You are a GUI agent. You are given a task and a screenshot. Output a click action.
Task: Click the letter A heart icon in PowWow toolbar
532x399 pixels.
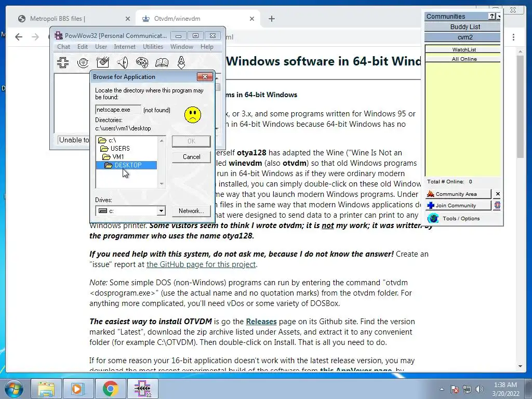181,62
